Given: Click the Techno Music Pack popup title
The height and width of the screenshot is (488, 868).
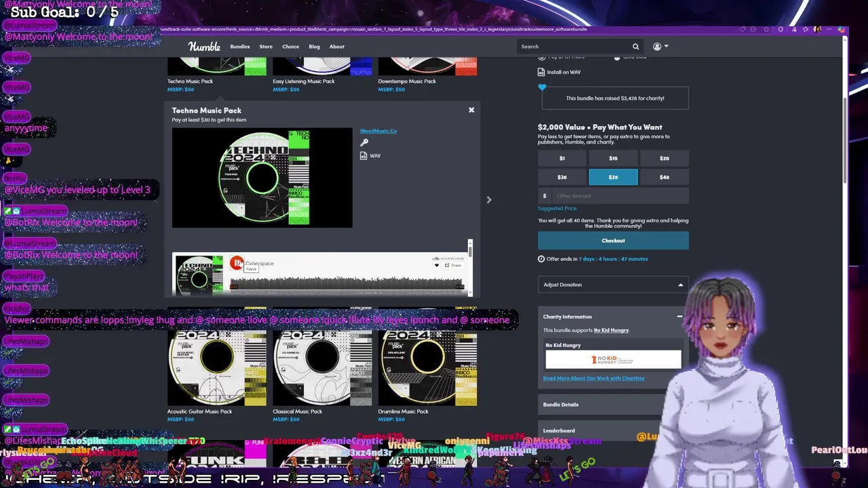Looking at the screenshot, I should tap(206, 110).
